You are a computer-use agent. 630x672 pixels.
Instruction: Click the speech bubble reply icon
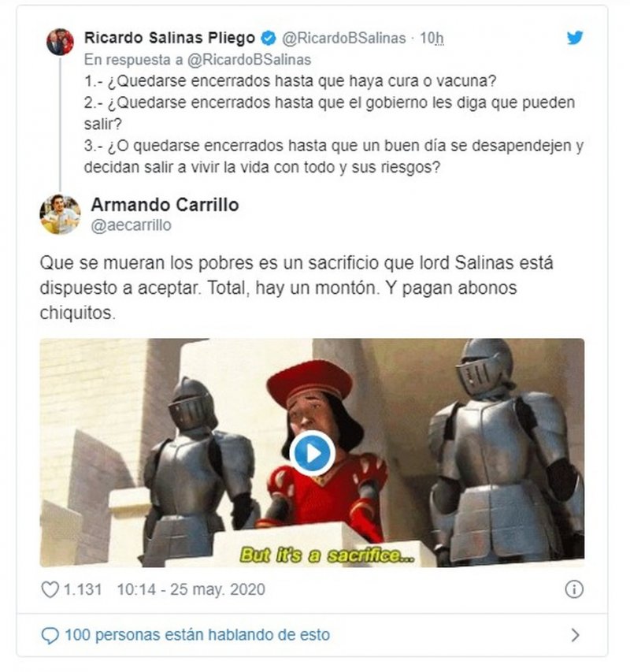click(x=50, y=635)
